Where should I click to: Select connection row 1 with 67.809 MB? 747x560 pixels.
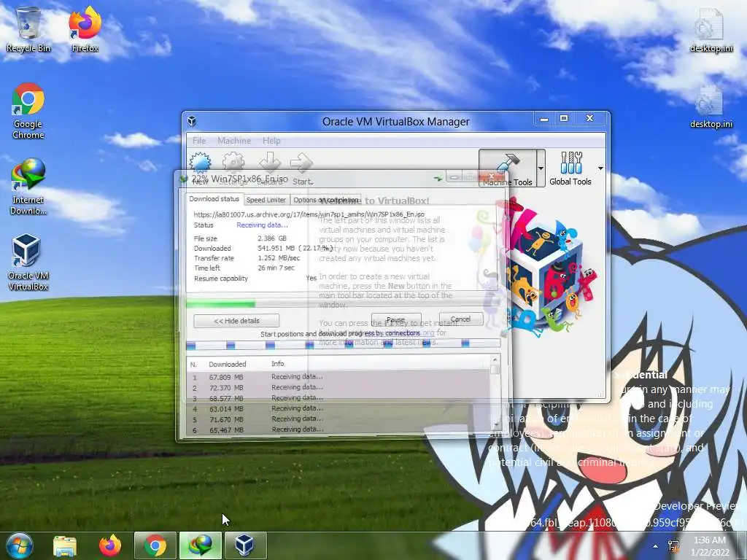(x=338, y=377)
